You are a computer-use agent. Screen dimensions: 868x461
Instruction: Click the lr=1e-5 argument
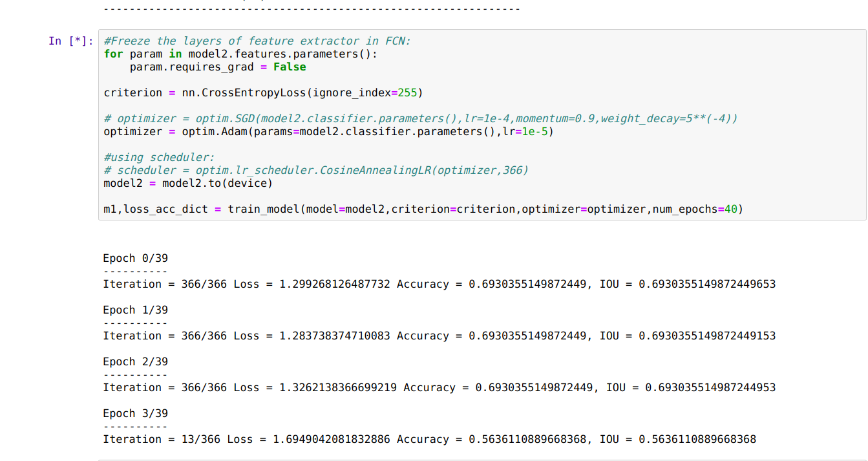(x=525, y=131)
